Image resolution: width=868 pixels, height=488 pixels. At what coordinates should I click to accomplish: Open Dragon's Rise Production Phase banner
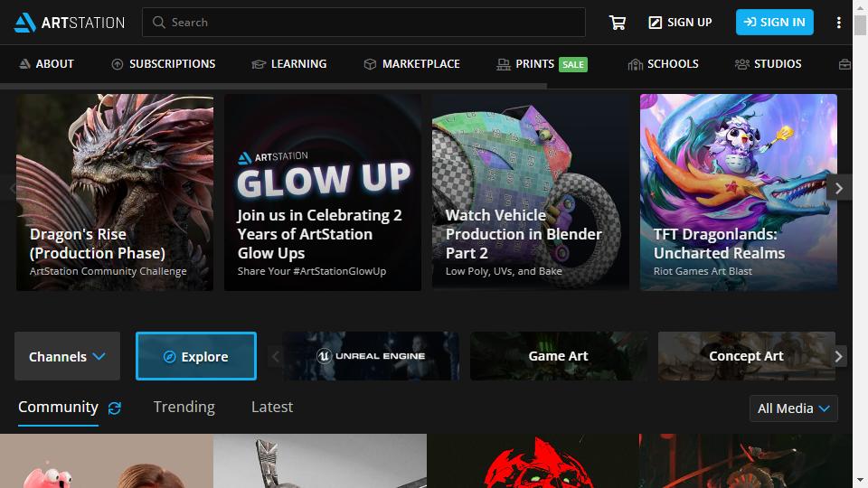(115, 192)
